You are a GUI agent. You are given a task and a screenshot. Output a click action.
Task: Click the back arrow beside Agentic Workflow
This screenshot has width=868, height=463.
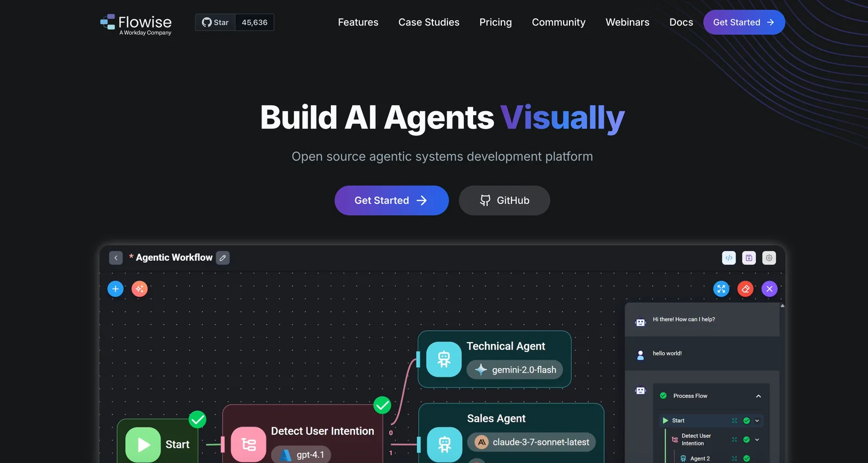(116, 258)
